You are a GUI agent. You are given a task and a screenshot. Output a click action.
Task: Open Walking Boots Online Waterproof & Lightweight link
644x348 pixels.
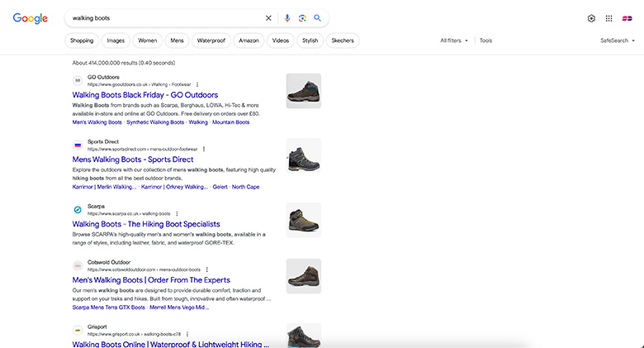point(171,345)
